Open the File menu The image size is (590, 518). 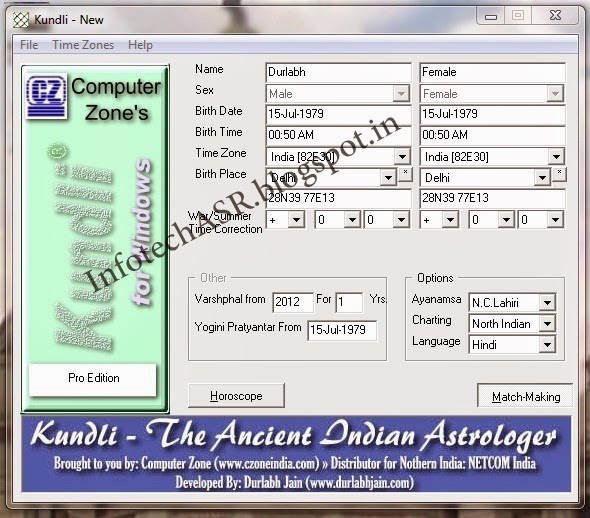pos(29,45)
